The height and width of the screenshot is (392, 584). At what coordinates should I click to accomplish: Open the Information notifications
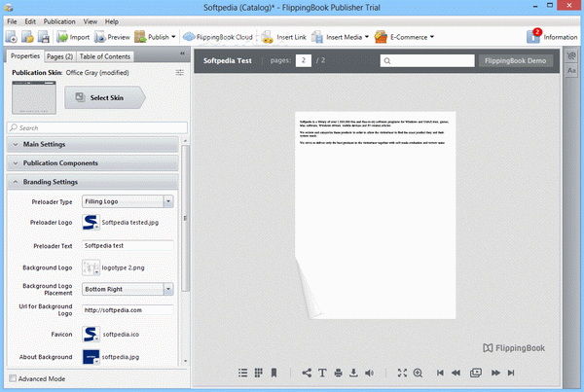[x=552, y=37]
